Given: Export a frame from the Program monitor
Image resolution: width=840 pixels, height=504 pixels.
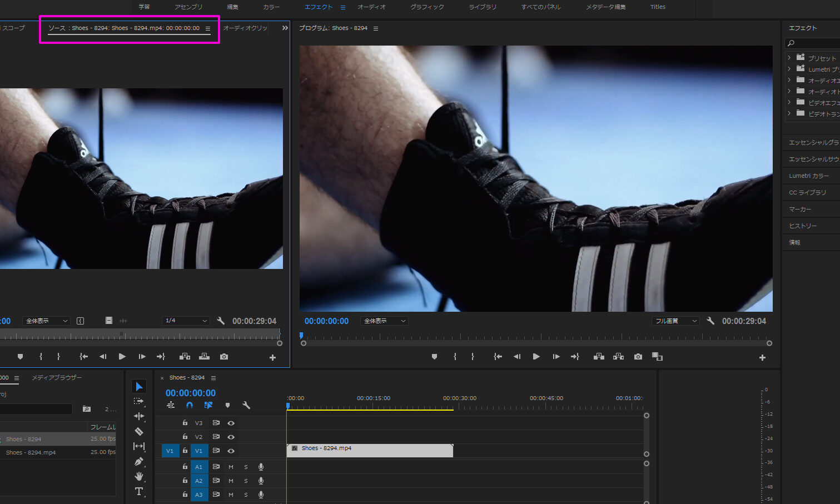Looking at the screenshot, I should [x=638, y=357].
